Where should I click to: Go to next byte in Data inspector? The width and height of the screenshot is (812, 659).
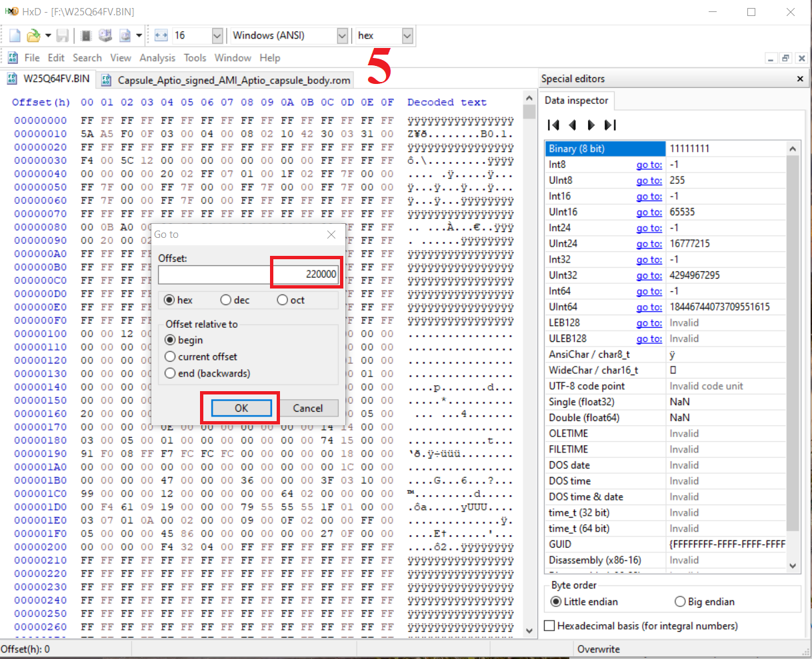591,125
